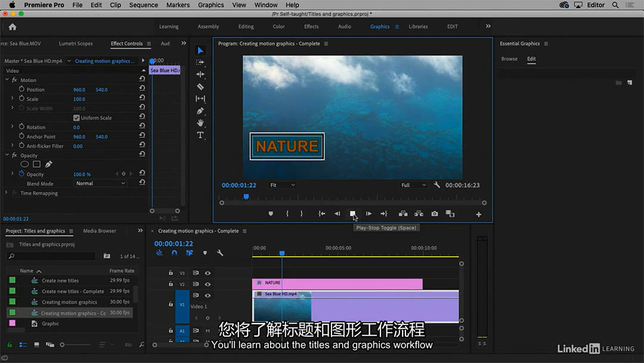
Task: Toggle V3 track lock
Action: 171,273
